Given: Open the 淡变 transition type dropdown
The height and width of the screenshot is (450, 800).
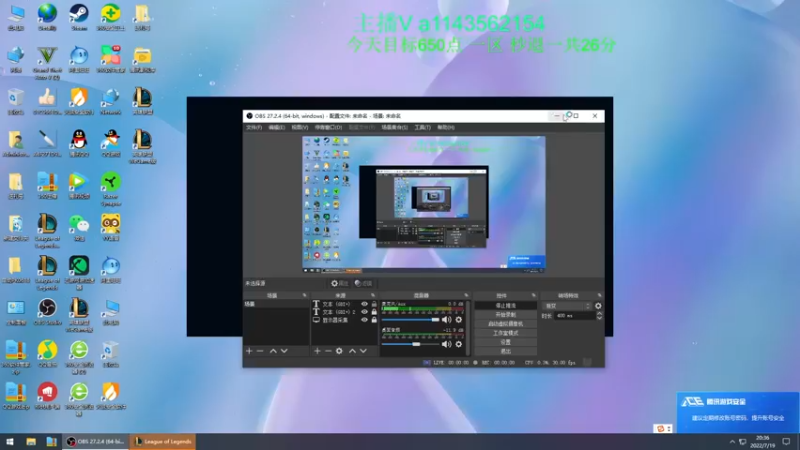Looking at the screenshot, I should 567,306.
